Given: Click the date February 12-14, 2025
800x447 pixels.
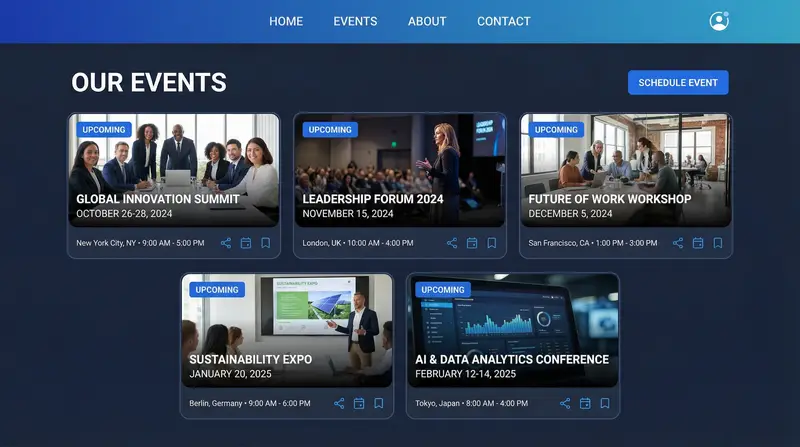Looking at the screenshot, I should [465, 374].
